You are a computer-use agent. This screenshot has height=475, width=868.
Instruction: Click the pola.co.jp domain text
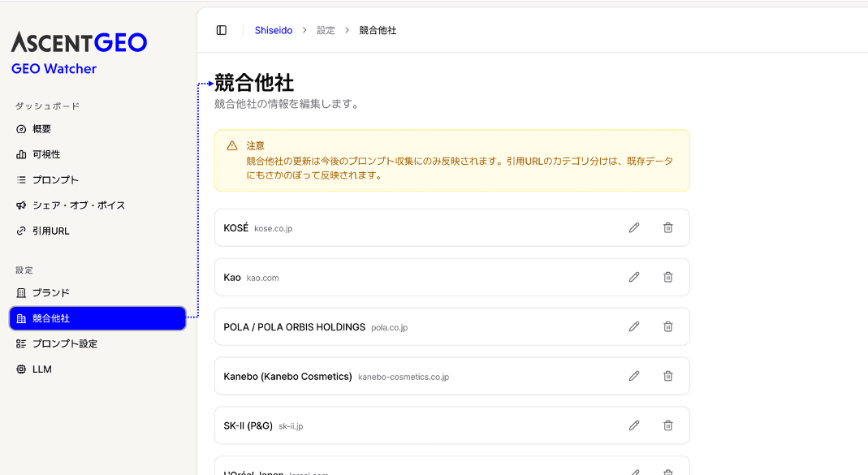tap(389, 328)
